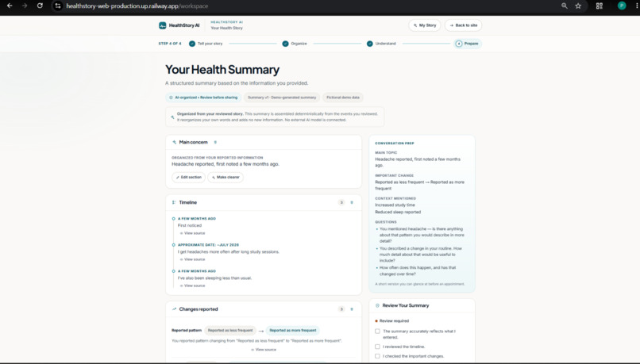Image resolution: width=640 pixels, height=364 pixels.
Task: Click the browser forward arrow
Action: (25, 6)
